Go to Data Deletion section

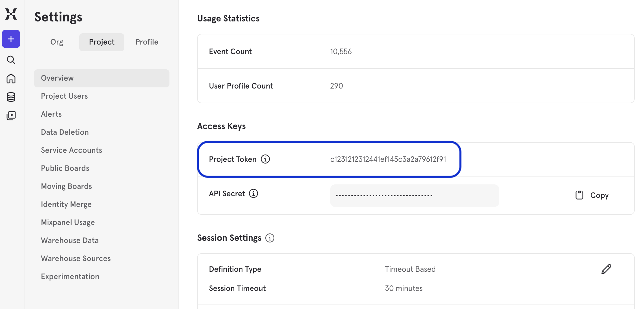65,132
